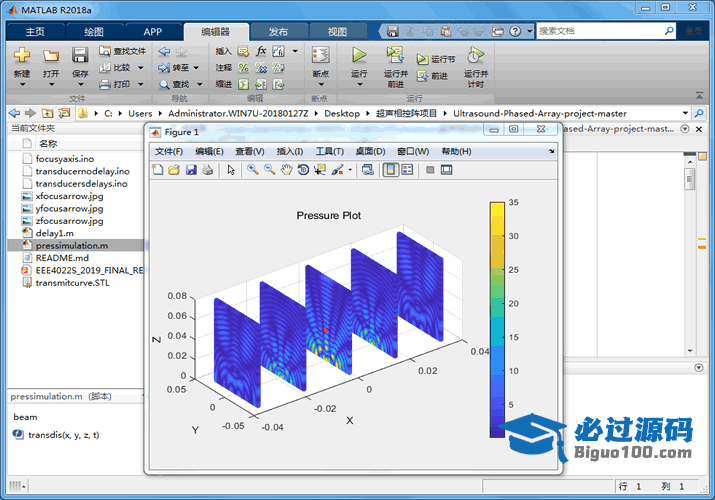Click Save Figure icon in Figure toolbar
This screenshot has height=500, width=715.
pos(191,170)
